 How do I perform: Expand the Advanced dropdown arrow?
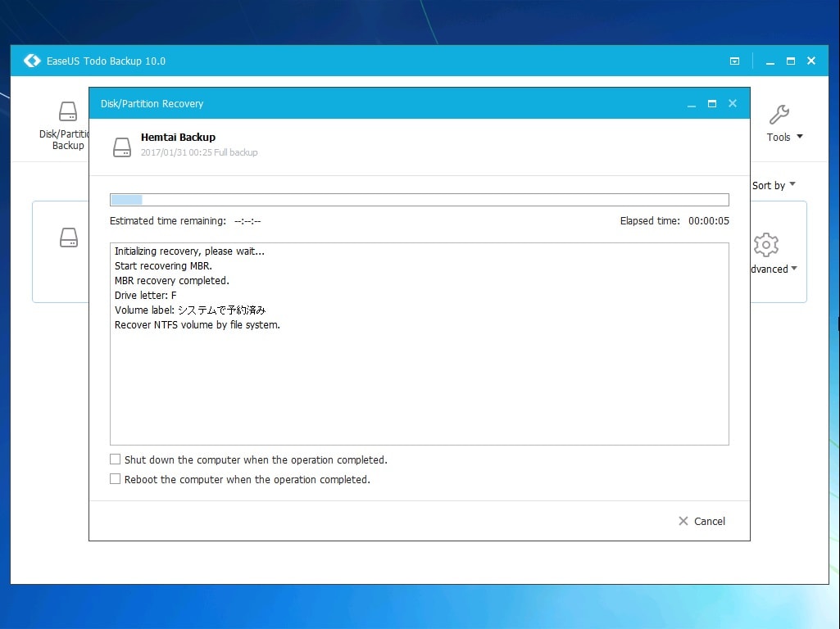(794, 268)
